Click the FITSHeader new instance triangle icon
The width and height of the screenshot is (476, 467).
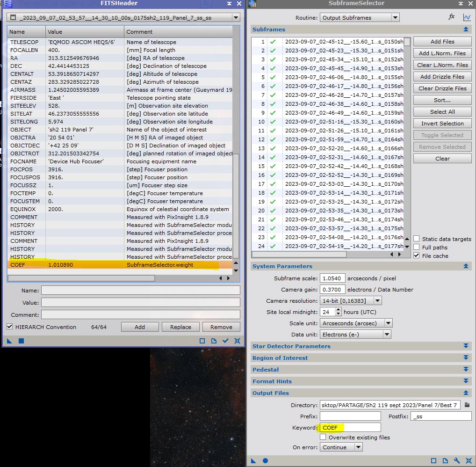pos(9,341)
